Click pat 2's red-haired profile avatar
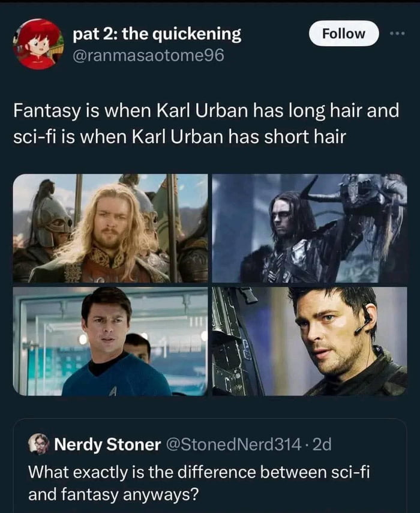This screenshot has width=420, height=513. (36, 41)
